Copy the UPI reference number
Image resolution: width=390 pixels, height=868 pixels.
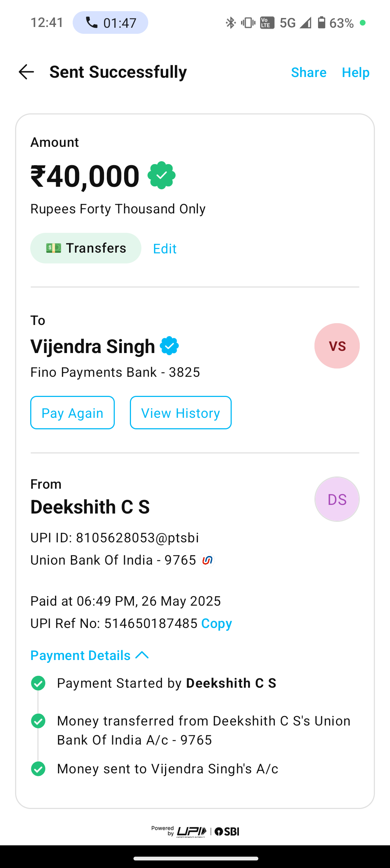(x=217, y=623)
